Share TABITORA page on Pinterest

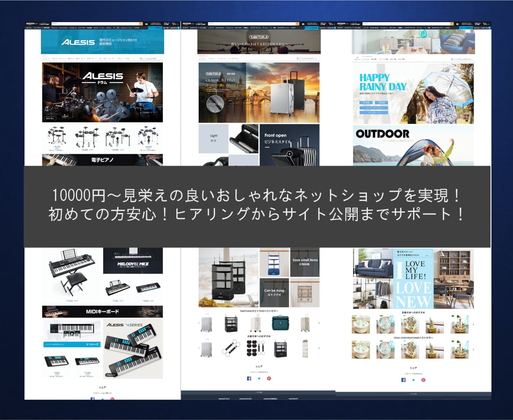(269, 378)
